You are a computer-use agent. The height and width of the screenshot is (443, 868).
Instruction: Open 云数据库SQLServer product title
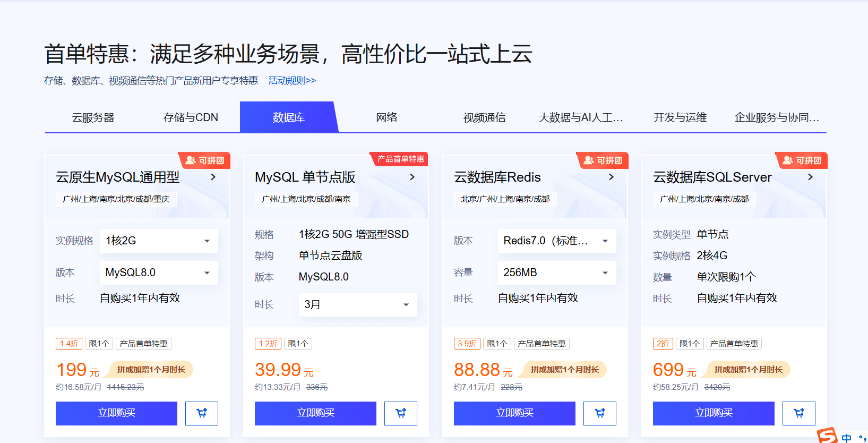712,177
